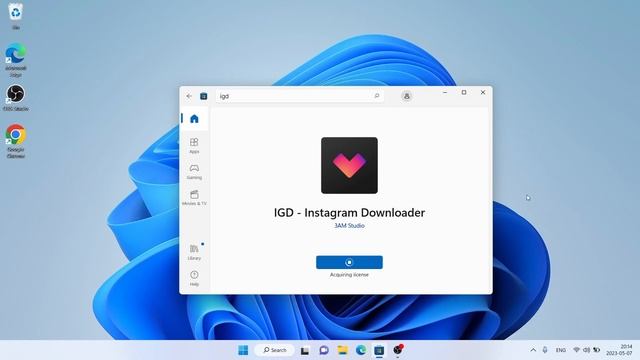Viewport: 640px width, 360px height.
Task: Open the Apps section in sidebar
Action: [x=194, y=145]
